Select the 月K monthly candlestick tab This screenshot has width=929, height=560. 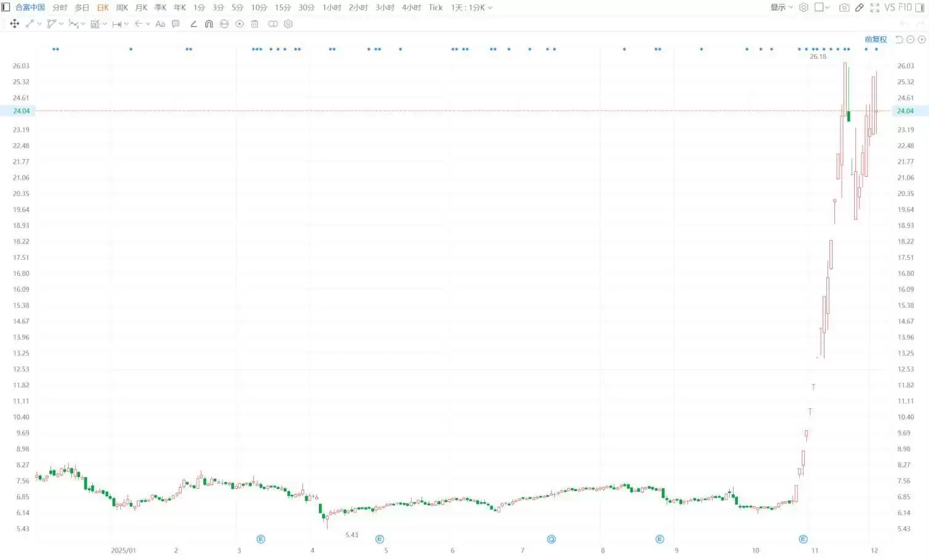[x=141, y=7]
